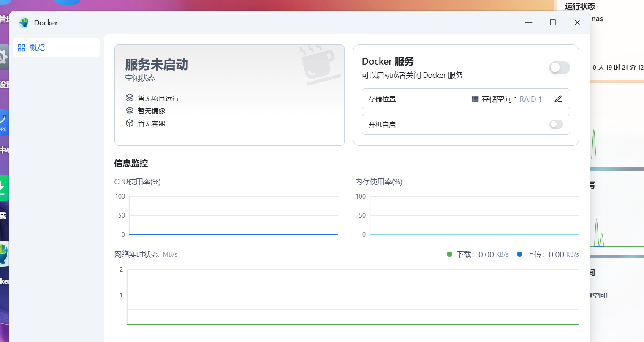
Task: Click the 暂无项目运行 text
Action: (x=158, y=98)
